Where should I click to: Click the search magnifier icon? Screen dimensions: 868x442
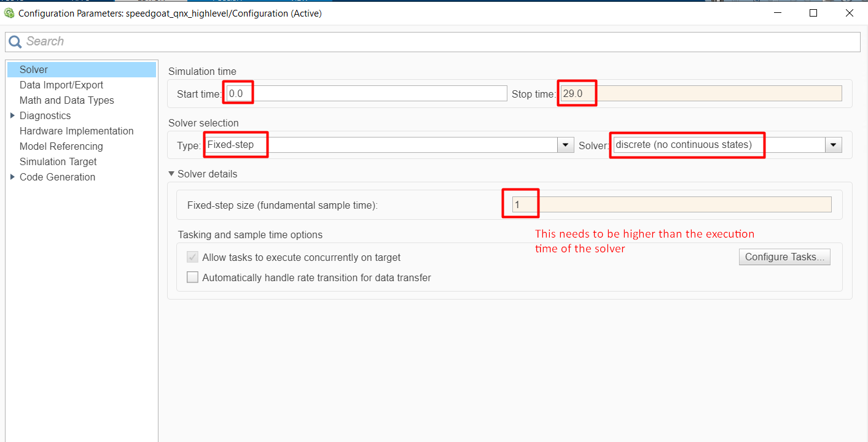[15, 42]
